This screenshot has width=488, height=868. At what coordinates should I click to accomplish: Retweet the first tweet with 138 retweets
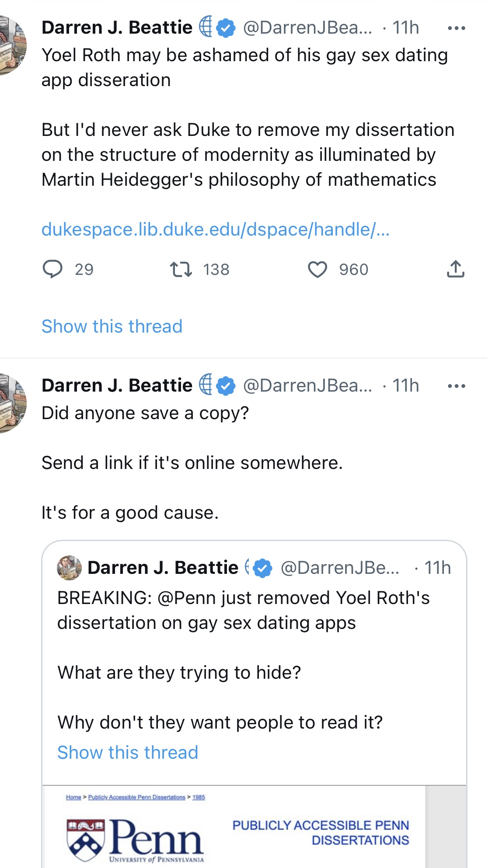181,269
